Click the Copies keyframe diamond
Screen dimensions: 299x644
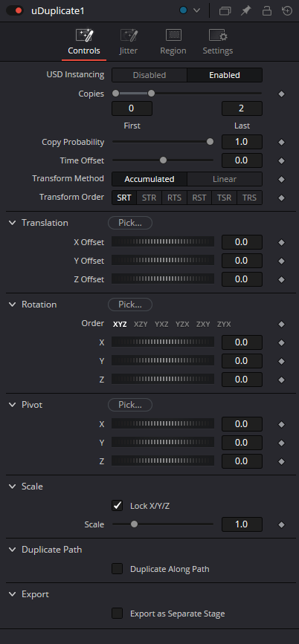(x=281, y=94)
